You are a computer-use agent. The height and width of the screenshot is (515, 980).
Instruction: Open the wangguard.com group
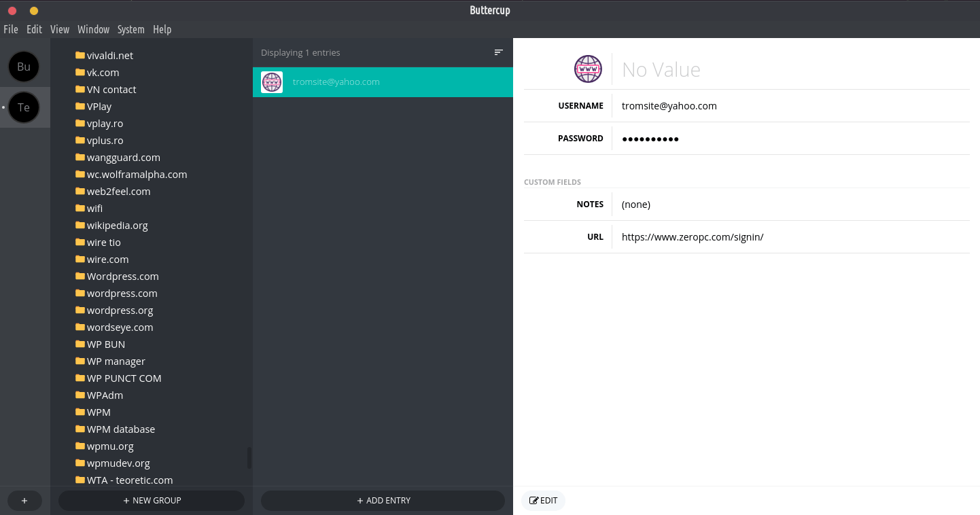pos(123,158)
